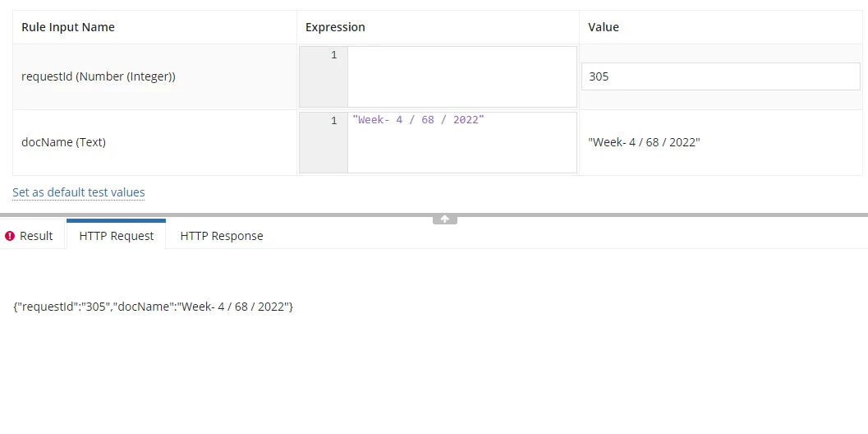Click the 'Rule Input Name' column header
The width and height of the screenshot is (868, 434).
(68, 27)
